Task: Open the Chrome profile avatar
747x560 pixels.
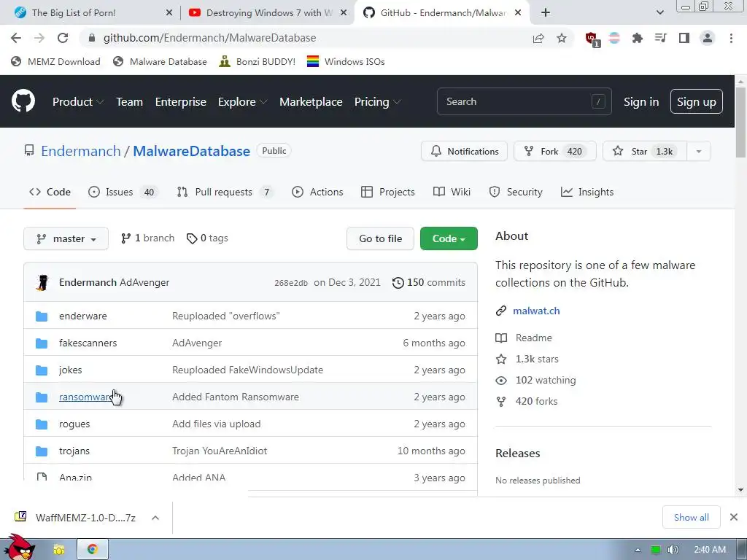Action: (x=708, y=38)
